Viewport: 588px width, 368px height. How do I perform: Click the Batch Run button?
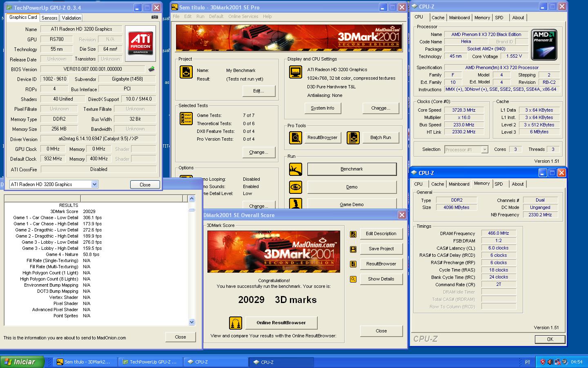(381, 137)
